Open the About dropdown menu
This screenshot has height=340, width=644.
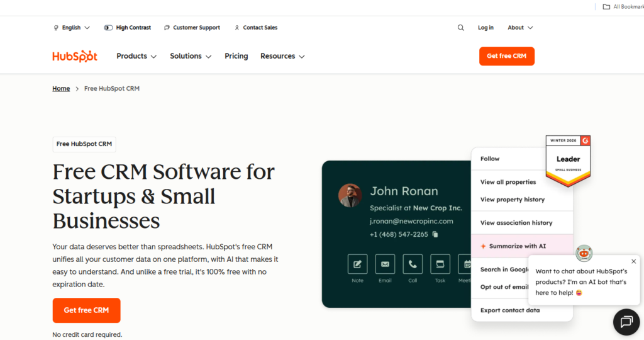pos(520,28)
